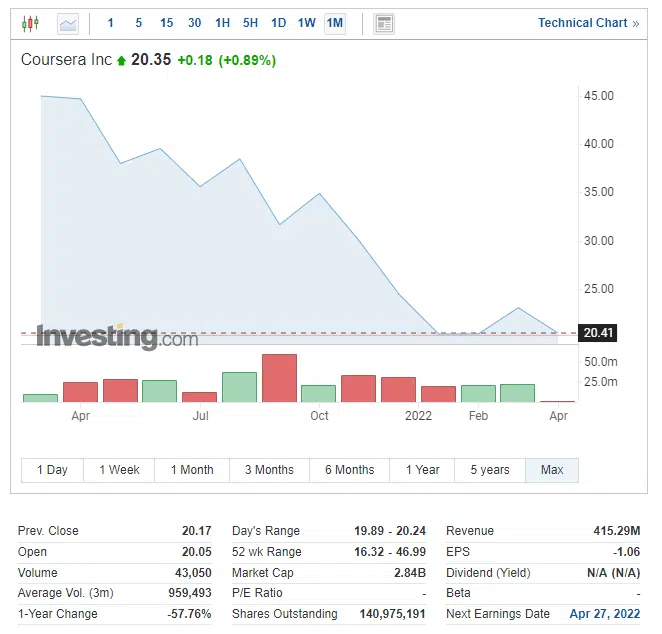Click the EPS value -1.06
Image resolution: width=662 pixels, height=634 pixels.
(627, 552)
